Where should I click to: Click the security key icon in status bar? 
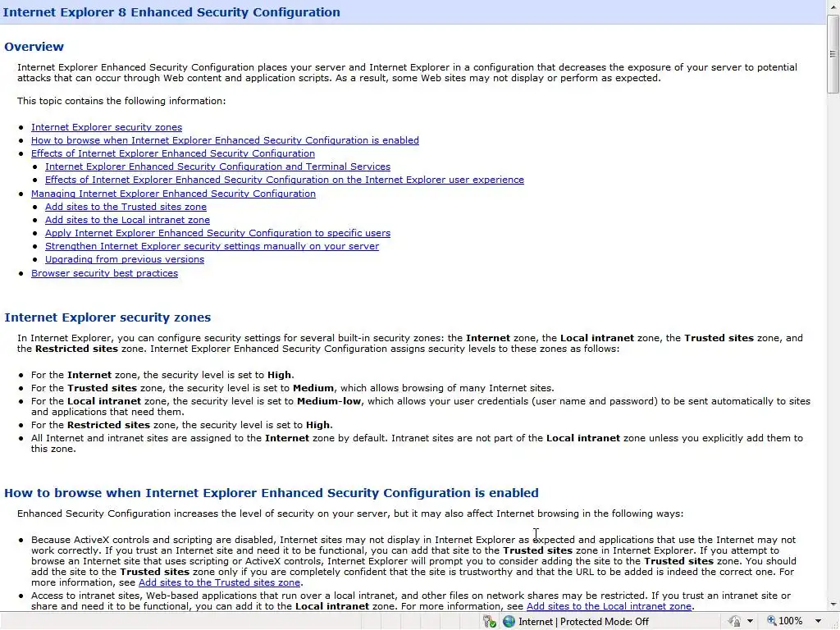pyautogui.click(x=489, y=622)
